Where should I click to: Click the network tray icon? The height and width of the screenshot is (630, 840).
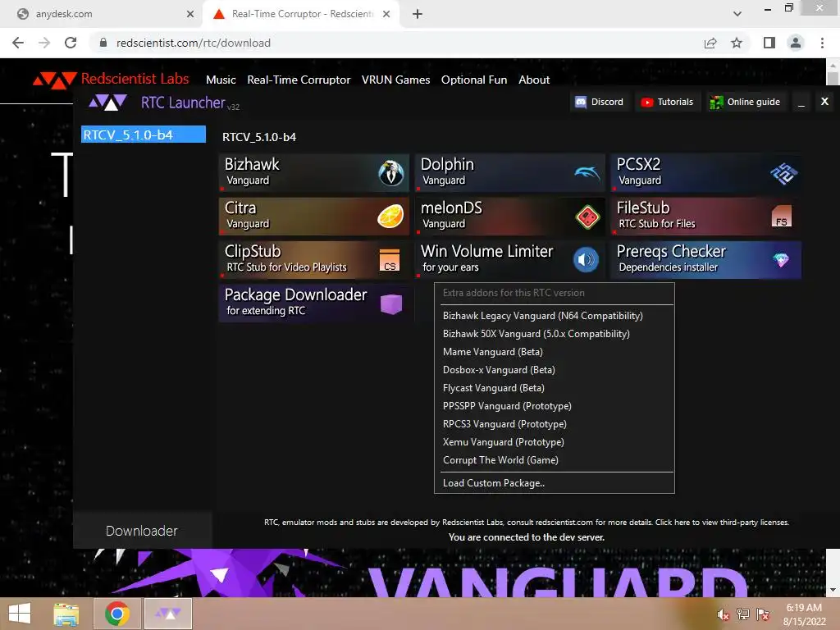click(743, 614)
